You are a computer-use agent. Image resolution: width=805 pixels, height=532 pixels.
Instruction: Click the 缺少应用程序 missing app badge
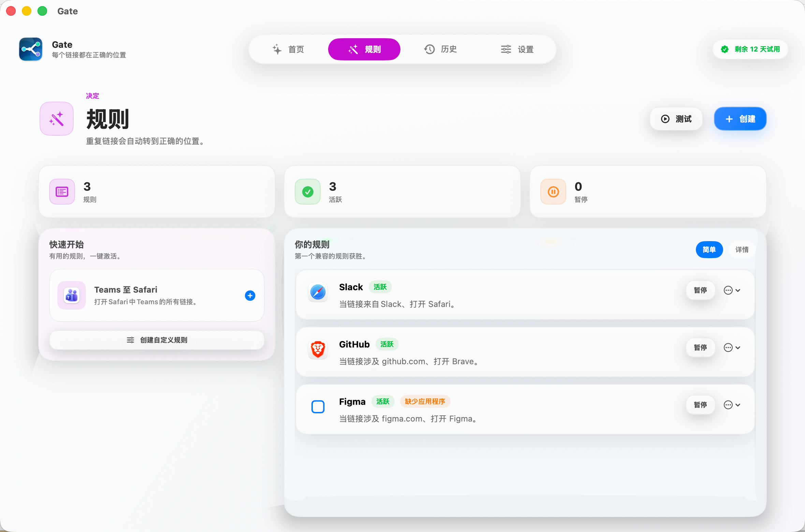(x=425, y=401)
